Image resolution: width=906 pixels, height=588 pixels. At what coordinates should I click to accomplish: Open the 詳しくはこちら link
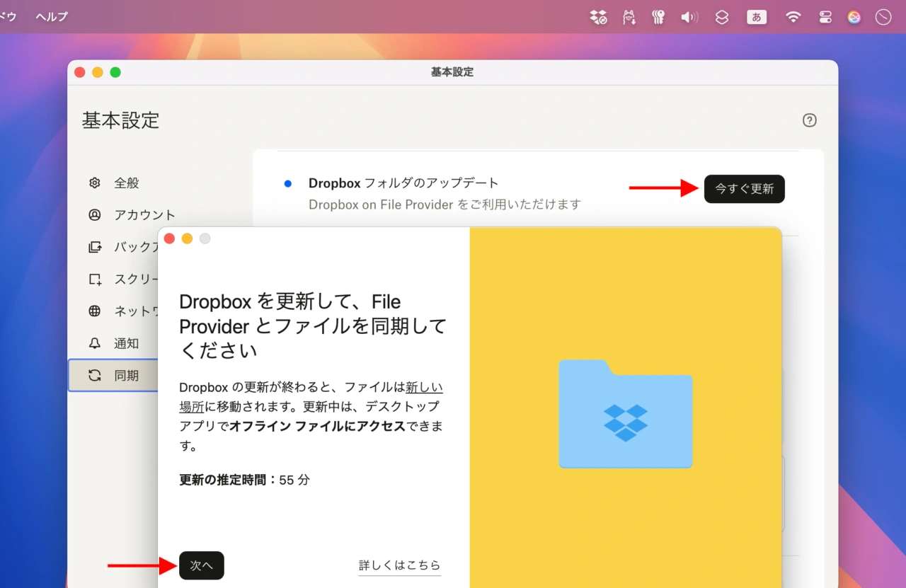click(x=399, y=565)
